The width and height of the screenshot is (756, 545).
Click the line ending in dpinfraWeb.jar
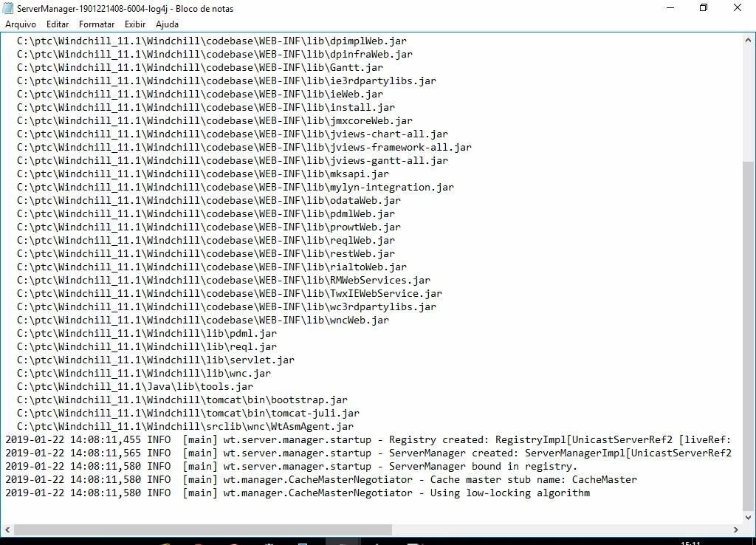pos(215,54)
